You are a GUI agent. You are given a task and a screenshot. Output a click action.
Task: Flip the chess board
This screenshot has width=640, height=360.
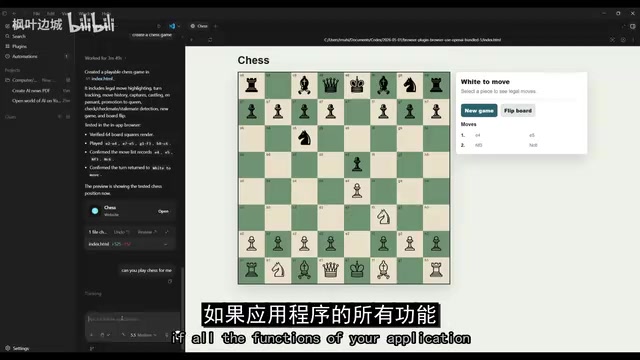(x=518, y=111)
